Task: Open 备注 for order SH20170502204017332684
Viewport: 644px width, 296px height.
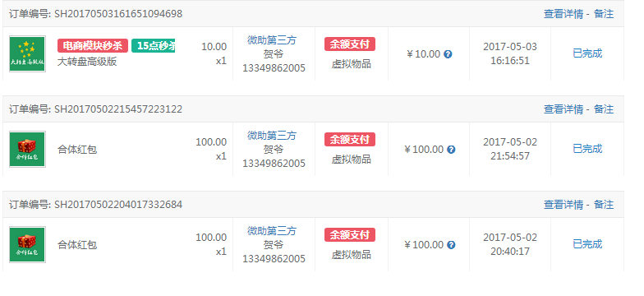Action: tap(604, 205)
